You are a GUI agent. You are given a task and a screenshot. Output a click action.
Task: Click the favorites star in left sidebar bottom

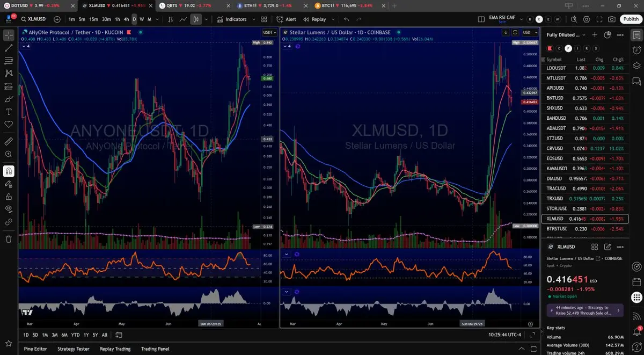(x=9, y=343)
